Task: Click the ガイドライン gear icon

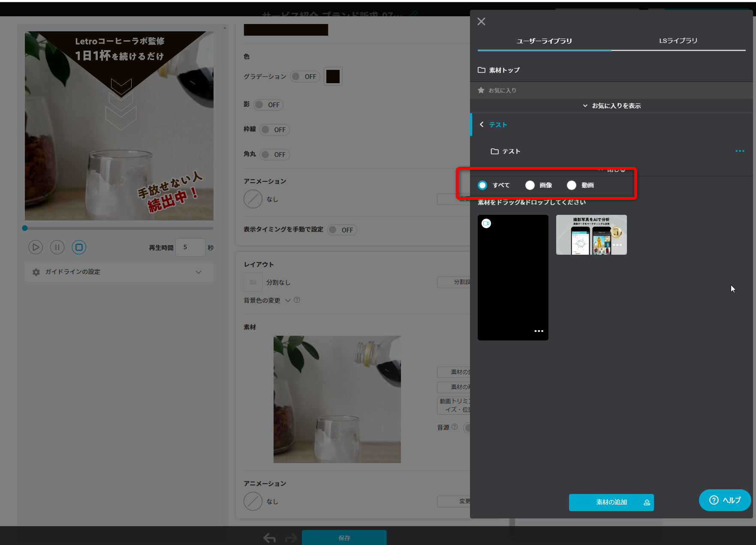Action: tap(36, 272)
